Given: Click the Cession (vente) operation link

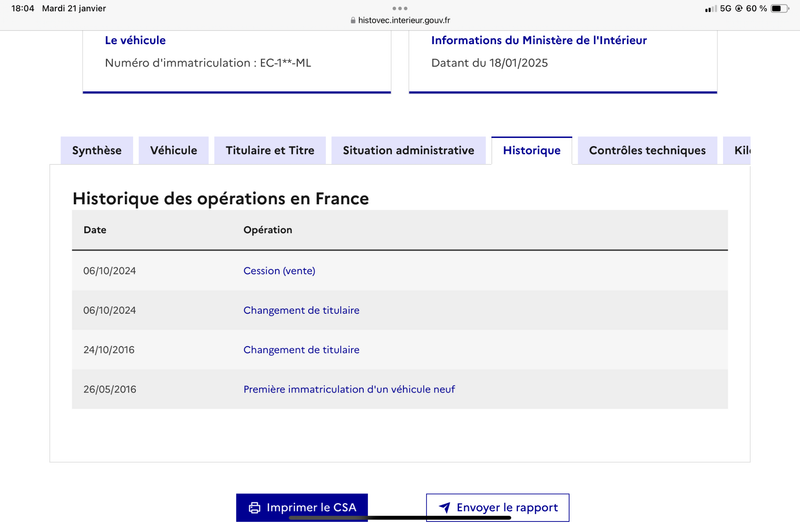Looking at the screenshot, I should pyautogui.click(x=279, y=271).
